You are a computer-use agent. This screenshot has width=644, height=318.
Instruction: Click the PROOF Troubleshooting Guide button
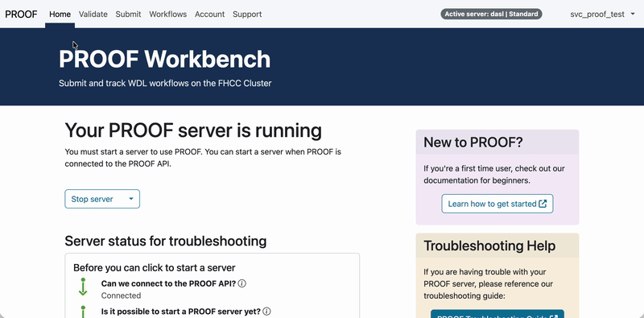point(497,315)
